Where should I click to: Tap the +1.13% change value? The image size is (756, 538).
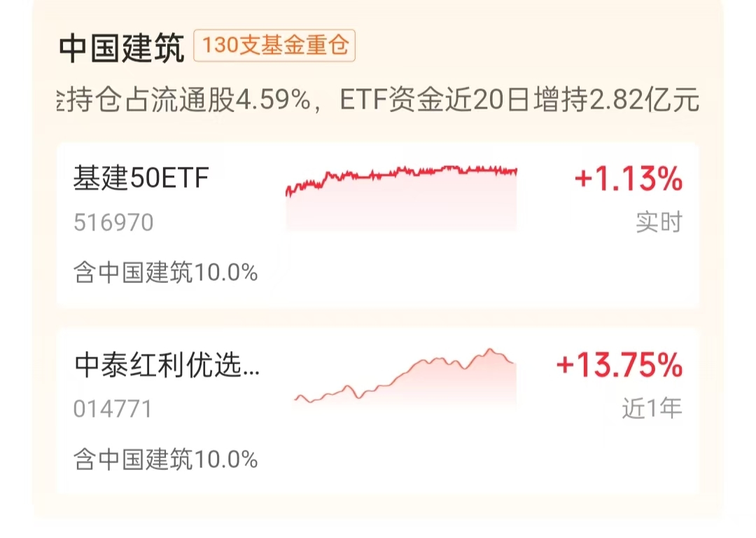pos(628,180)
